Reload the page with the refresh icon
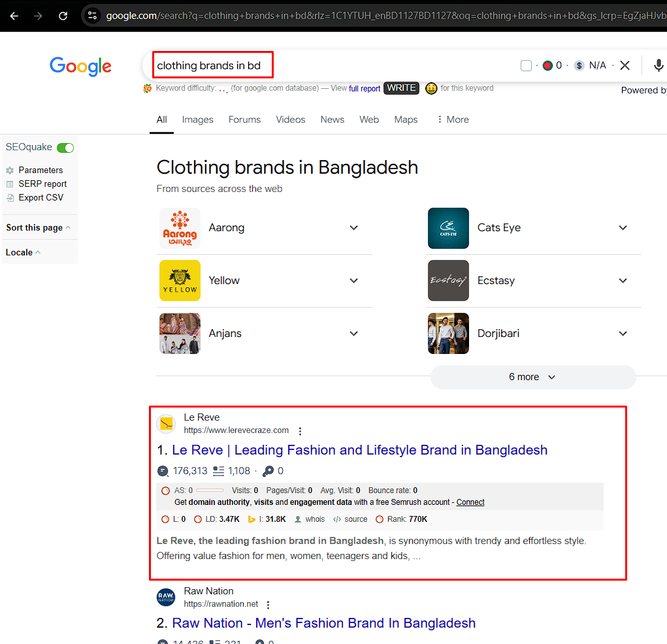The image size is (667, 644). [x=63, y=15]
